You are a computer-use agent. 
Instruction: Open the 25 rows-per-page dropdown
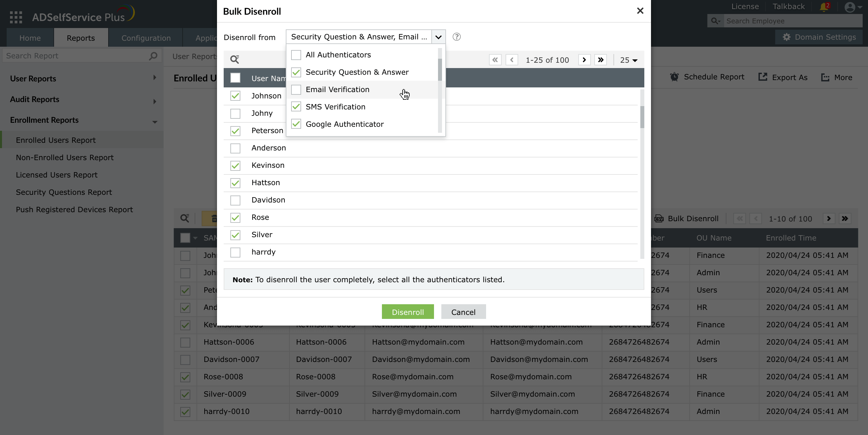tap(628, 60)
